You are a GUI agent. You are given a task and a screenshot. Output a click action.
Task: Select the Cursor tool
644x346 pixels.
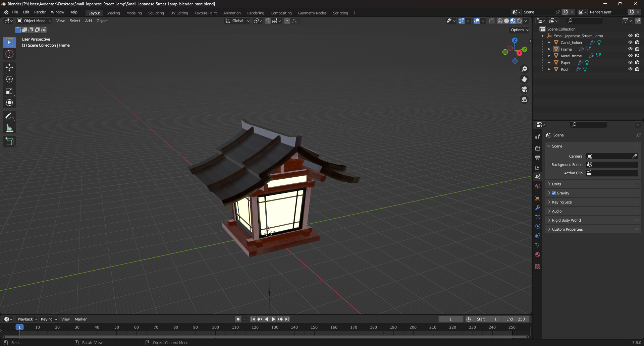point(9,54)
